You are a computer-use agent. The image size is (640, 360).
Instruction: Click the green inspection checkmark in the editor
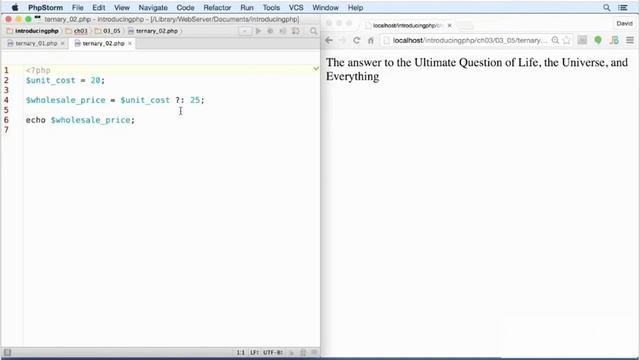[316, 69]
